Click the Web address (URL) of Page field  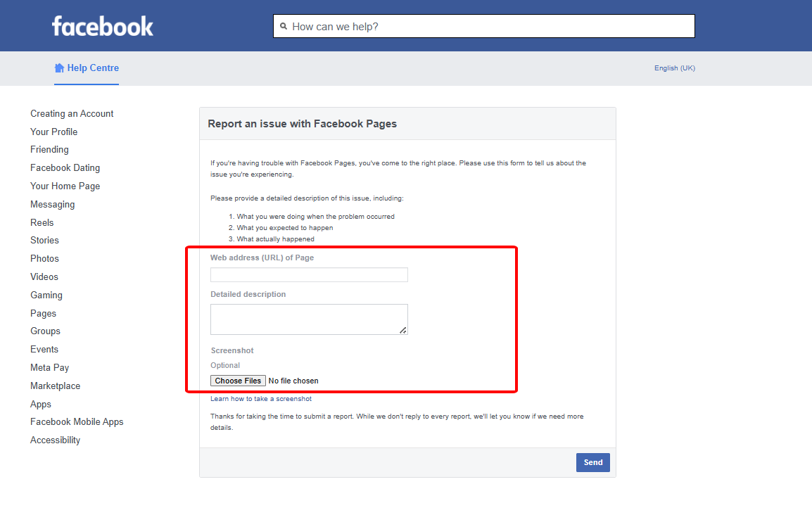tap(309, 274)
